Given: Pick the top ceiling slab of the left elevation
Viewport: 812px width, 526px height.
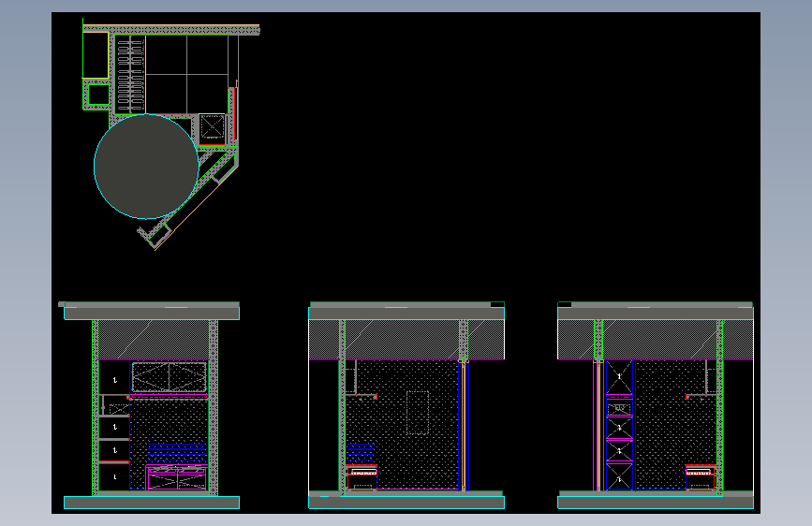Looking at the screenshot, I should [x=152, y=314].
